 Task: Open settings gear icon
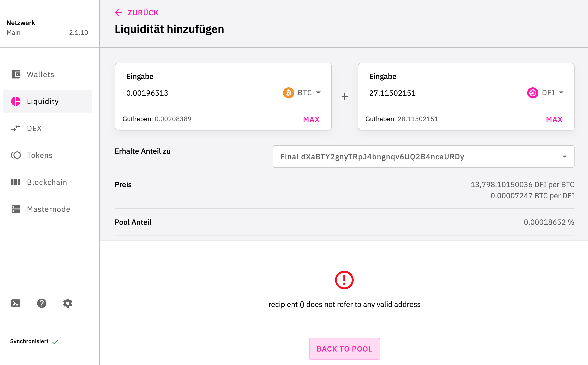(x=68, y=303)
